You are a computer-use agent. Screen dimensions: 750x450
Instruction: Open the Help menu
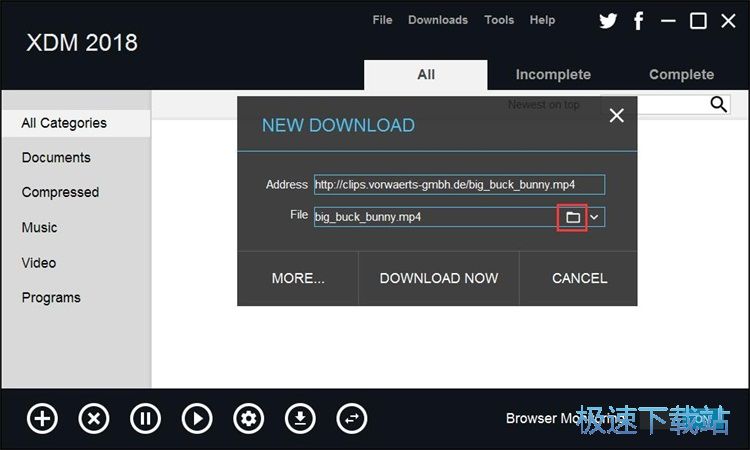point(542,20)
